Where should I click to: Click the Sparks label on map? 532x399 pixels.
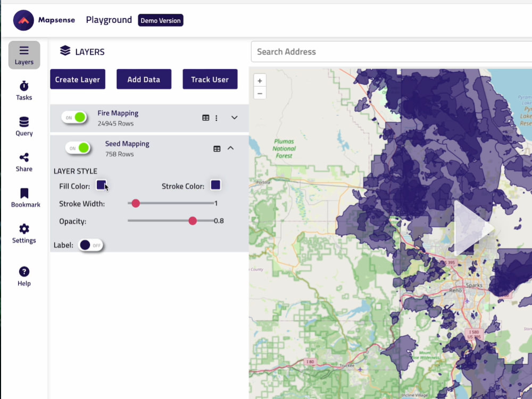pyautogui.click(x=474, y=285)
